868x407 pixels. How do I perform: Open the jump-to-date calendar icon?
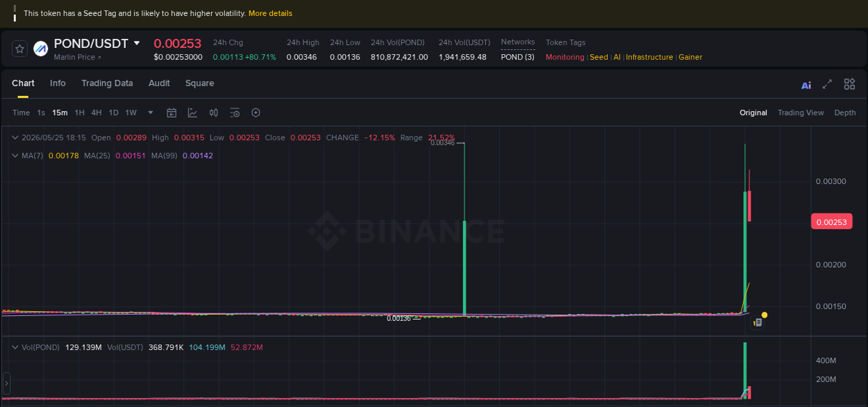tap(172, 113)
